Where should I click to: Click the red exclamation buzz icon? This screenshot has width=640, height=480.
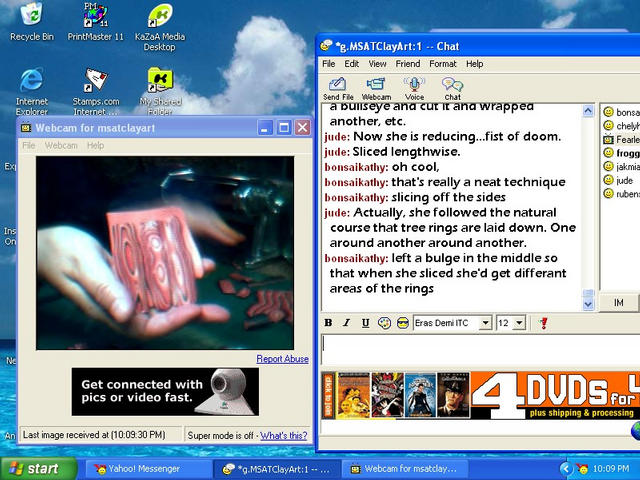coord(543,323)
